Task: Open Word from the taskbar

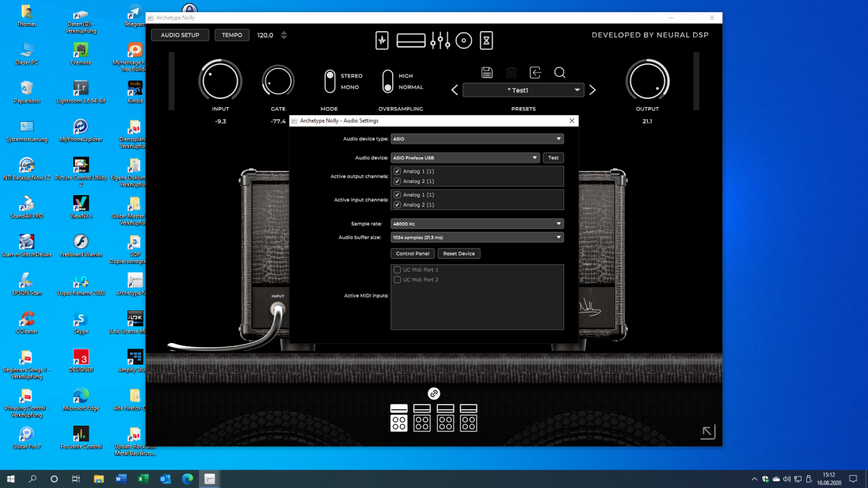Action: click(x=121, y=479)
